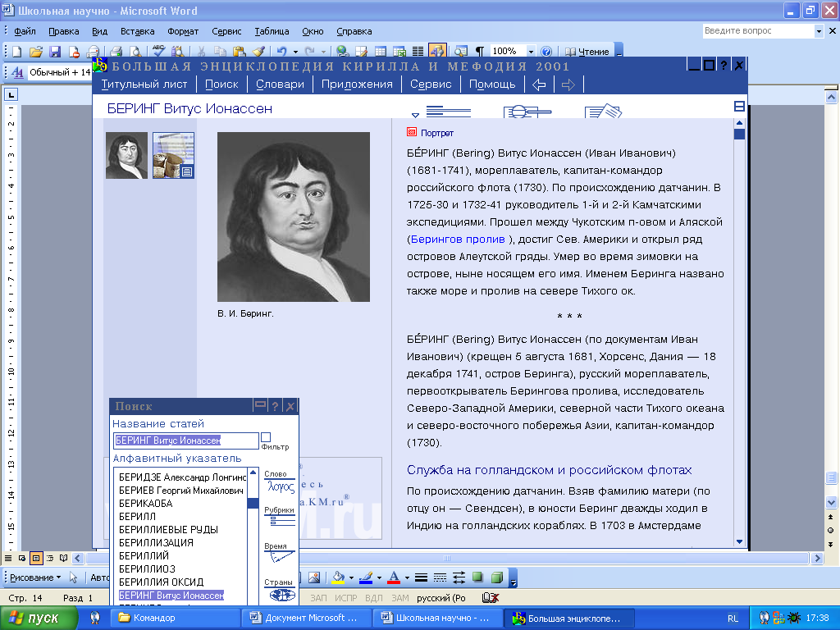The image size is (840, 630).
Task: Select Bering's portrait thumbnail
Action: click(x=126, y=155)
